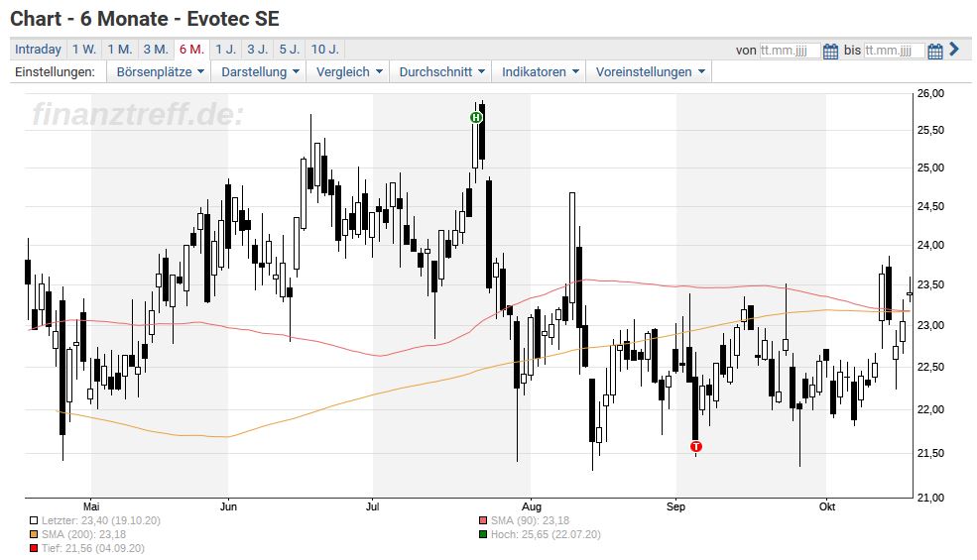This screenshot has width=977, height=560.
Task: Click the 23,00 price axis label
Action: pos(930,325)
